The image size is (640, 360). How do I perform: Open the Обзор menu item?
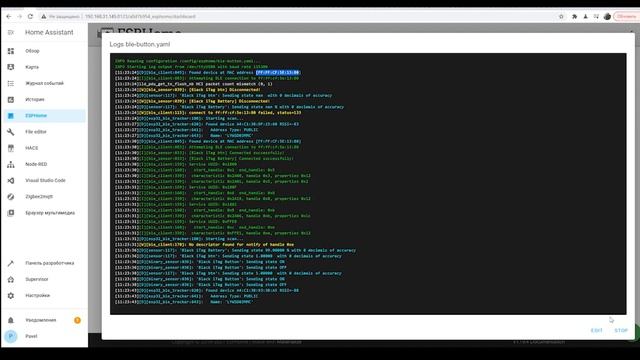(x=32, y=51)
